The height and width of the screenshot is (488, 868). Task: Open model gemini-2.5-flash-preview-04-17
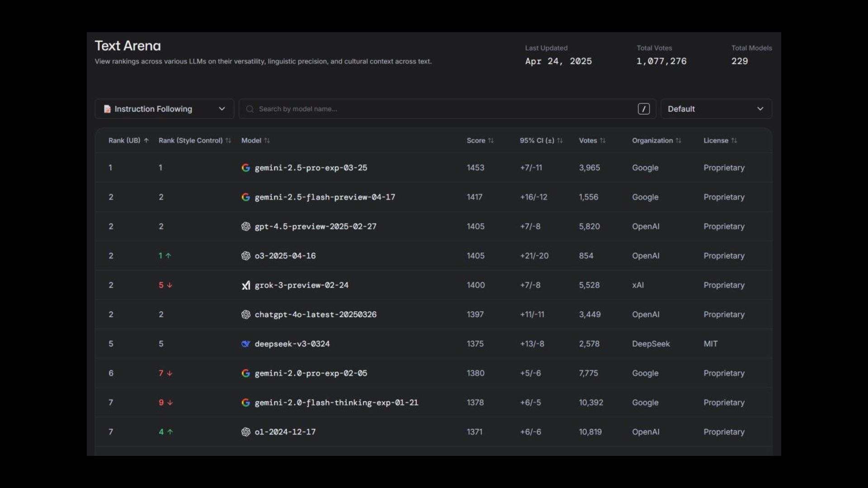pos(325,197)
